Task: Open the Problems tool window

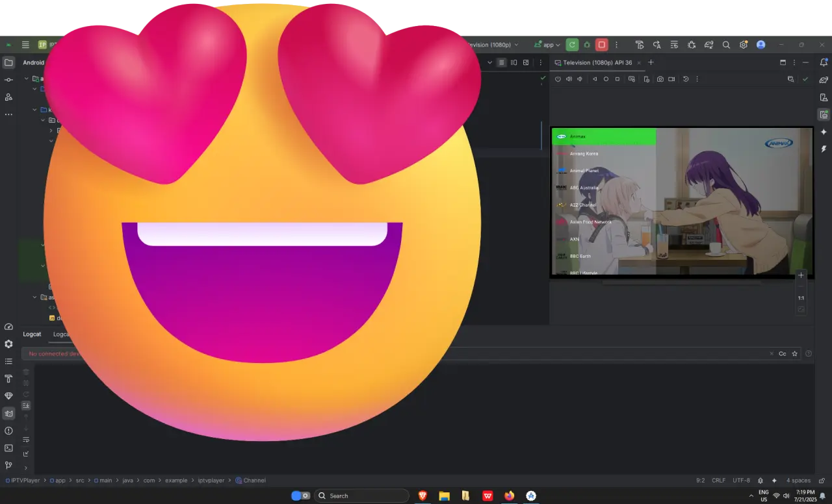Action: pos(8,431)
